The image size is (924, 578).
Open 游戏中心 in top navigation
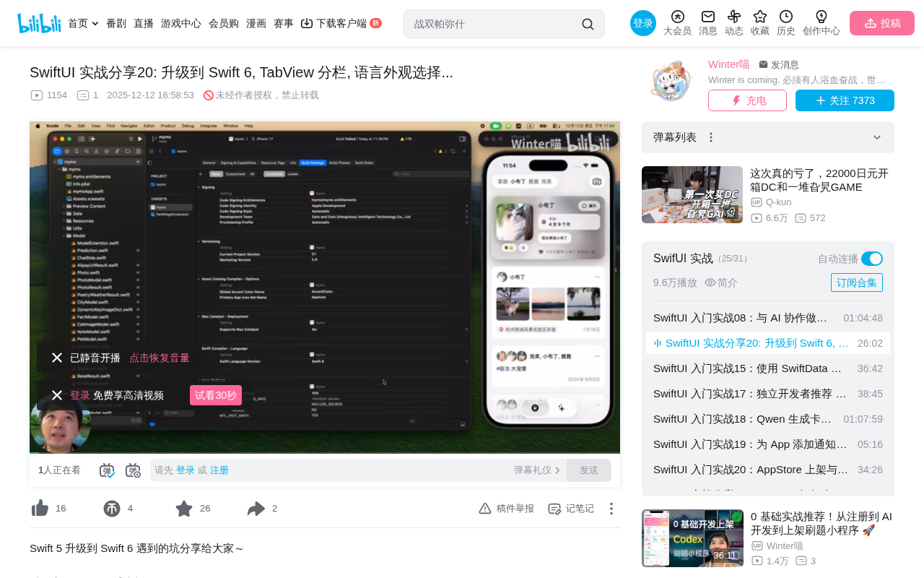tap(181, 23)
